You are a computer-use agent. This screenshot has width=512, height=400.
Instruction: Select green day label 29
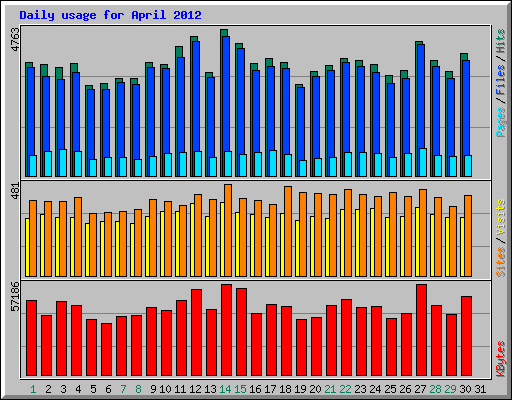[450, 389]
